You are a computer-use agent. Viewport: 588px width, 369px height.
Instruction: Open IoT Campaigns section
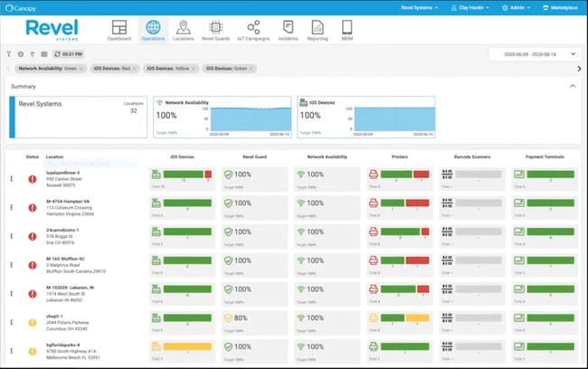point(253,30)
